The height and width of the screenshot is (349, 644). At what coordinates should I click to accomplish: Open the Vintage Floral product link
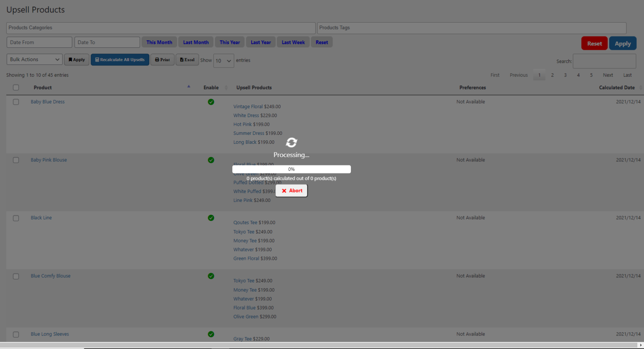click(x=248, y=106)
